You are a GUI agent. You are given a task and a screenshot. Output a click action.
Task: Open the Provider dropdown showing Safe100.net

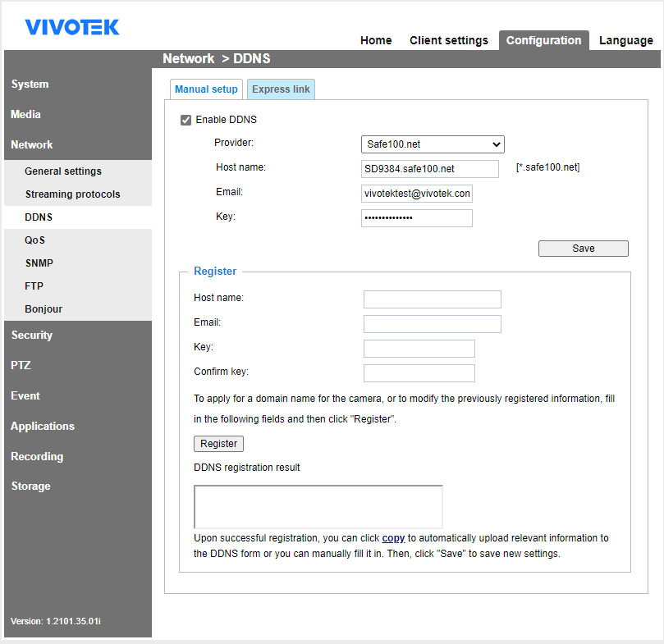tap(433, 144)
